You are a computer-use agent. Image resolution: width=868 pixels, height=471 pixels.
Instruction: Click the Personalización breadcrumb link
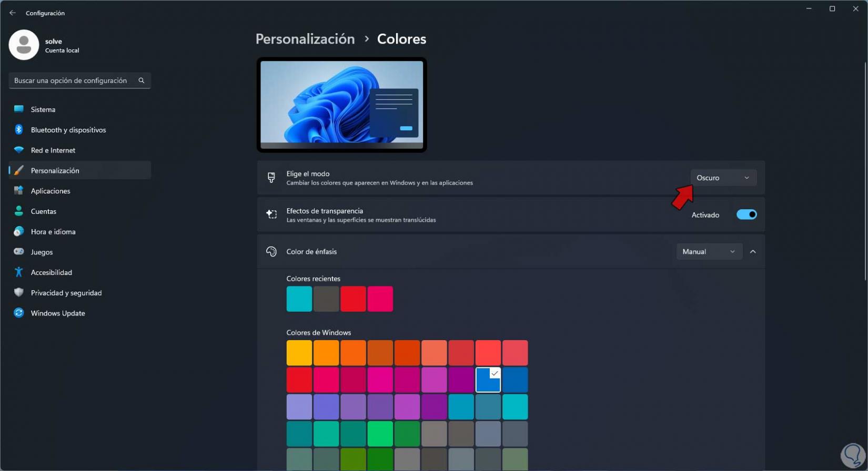[x=305, y=39]
